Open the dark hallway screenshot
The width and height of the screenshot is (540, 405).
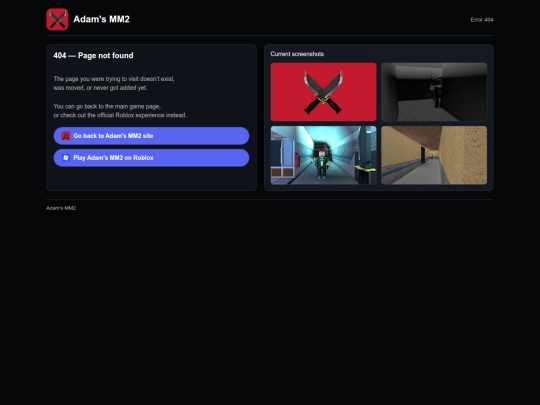[x=434, y=92]
